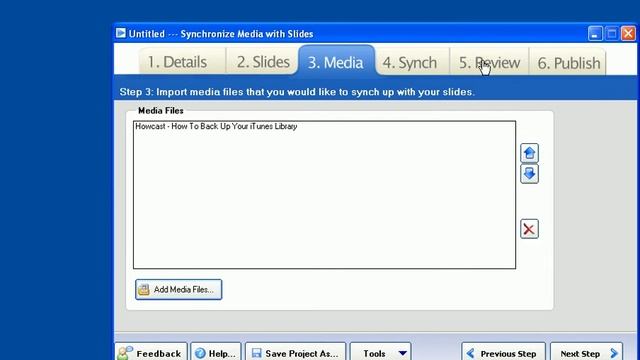Remove selected media file with red X
The image size is (640, 360).
click(529, 229)
